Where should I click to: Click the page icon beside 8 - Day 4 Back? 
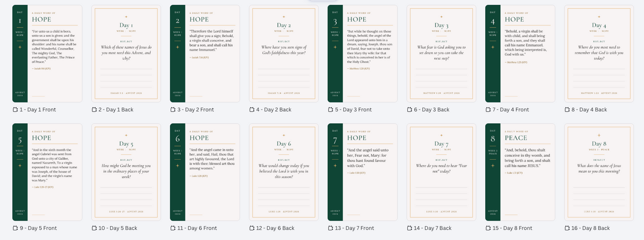pyautogui.click(x=566, y=109)
